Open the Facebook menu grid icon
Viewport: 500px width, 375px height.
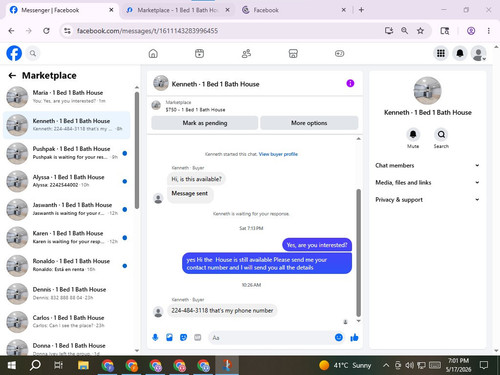pos(441,53)
